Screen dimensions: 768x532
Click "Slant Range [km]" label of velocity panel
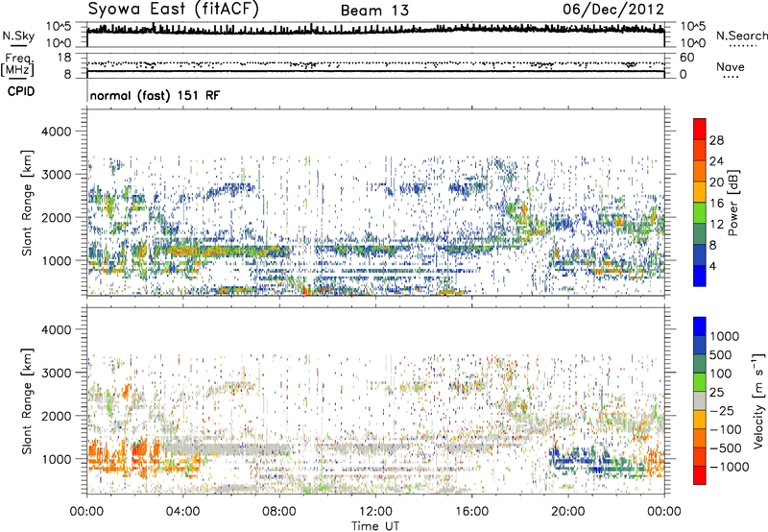coord(27,401)
